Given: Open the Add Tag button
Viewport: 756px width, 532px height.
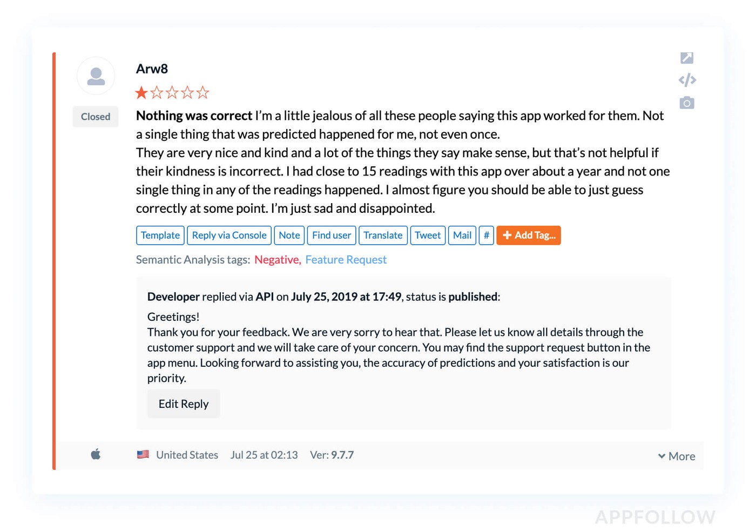Looking at the screenshot, I should [528, 235].
